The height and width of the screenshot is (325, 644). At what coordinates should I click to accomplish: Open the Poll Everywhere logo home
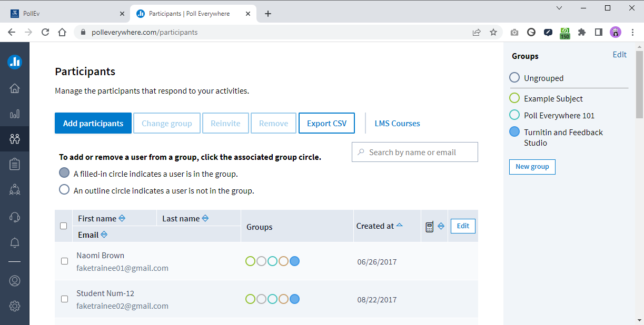(x=15, y=62)
